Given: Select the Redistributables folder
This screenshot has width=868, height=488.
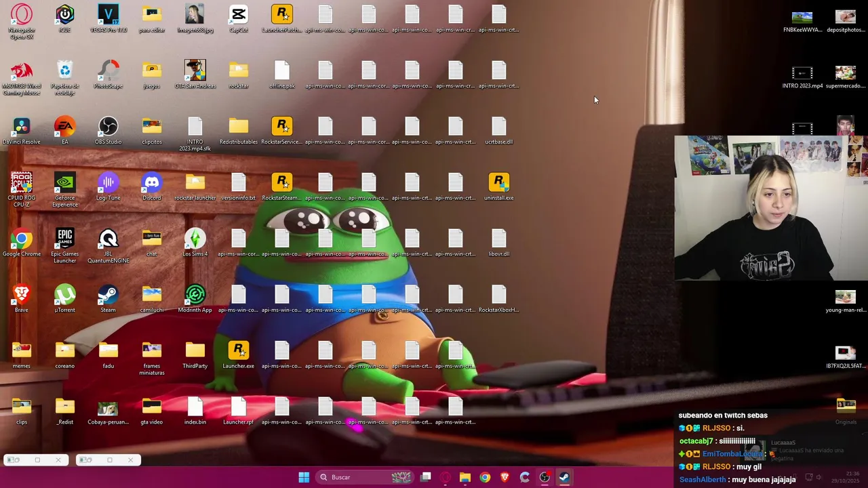Looking at the screenshot, I should point(239,131).
